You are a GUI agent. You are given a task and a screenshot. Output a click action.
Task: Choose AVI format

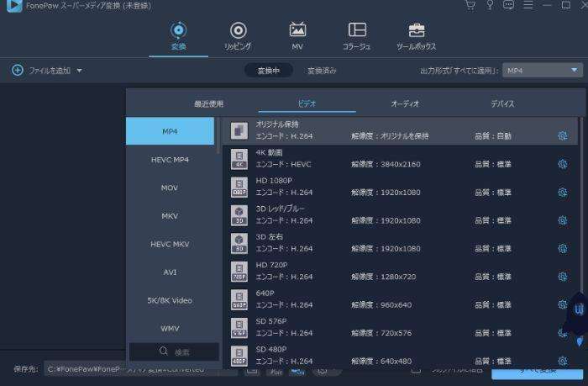(x=170, y=272)
